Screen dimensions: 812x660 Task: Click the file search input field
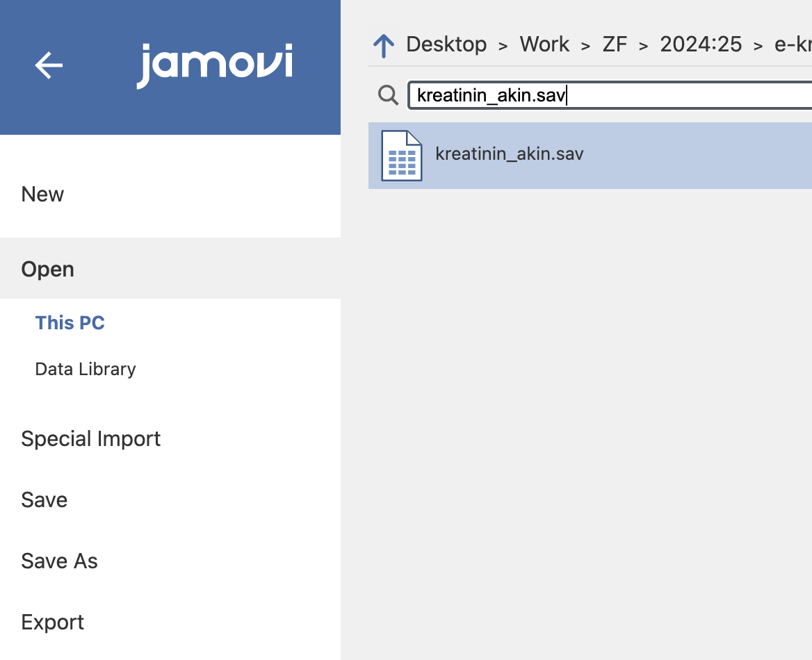(610, 95)
